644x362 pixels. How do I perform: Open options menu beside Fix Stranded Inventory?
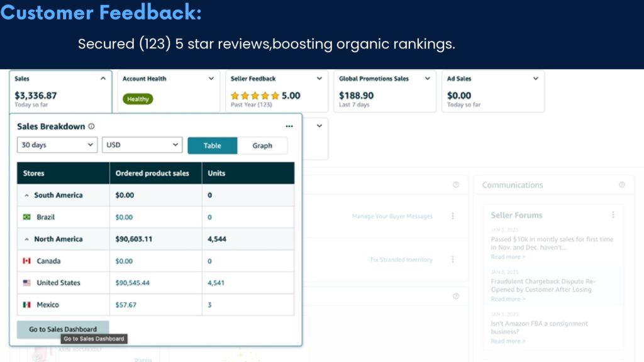coord(453,260)
